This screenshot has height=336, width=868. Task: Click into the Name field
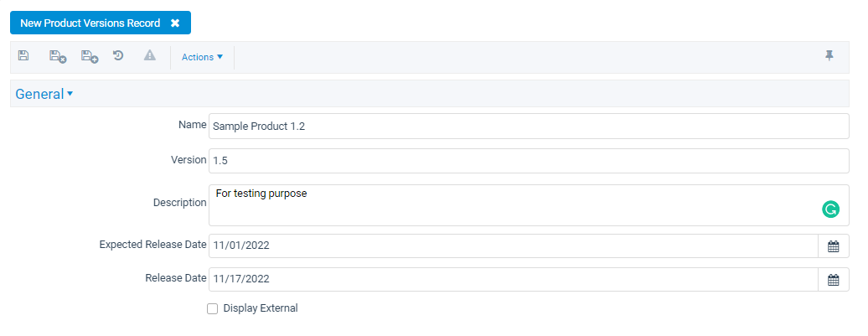[529, 127]
